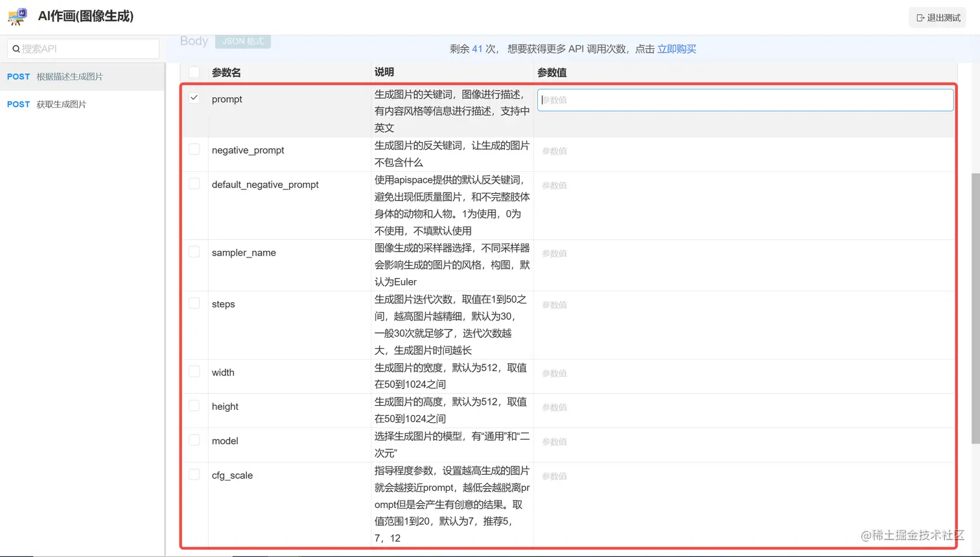Open the POST 获取生成图片 API entry
This screenshot has width=980, height=557.
[x=82, y=104]
